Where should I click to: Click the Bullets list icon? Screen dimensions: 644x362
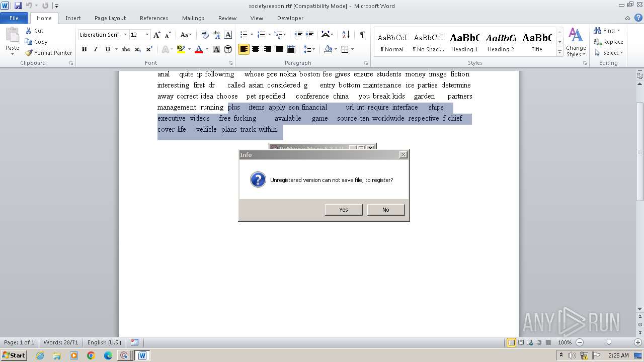coord(244,35)
